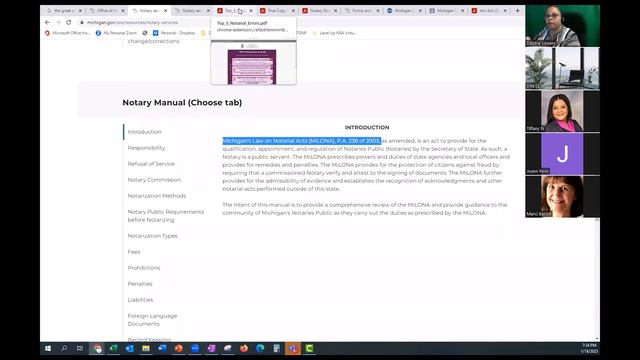
Task: Open Notary Public Requirements before Notarizing
Action: pos(166,216)
